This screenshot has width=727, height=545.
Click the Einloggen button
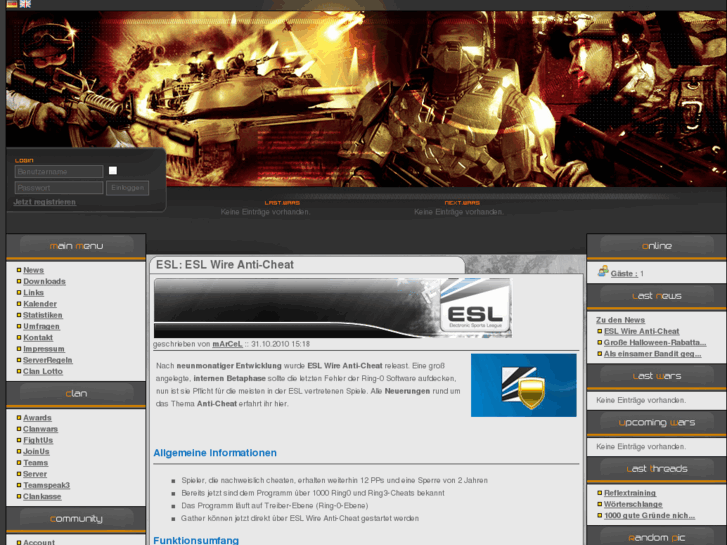pos(128,188)
